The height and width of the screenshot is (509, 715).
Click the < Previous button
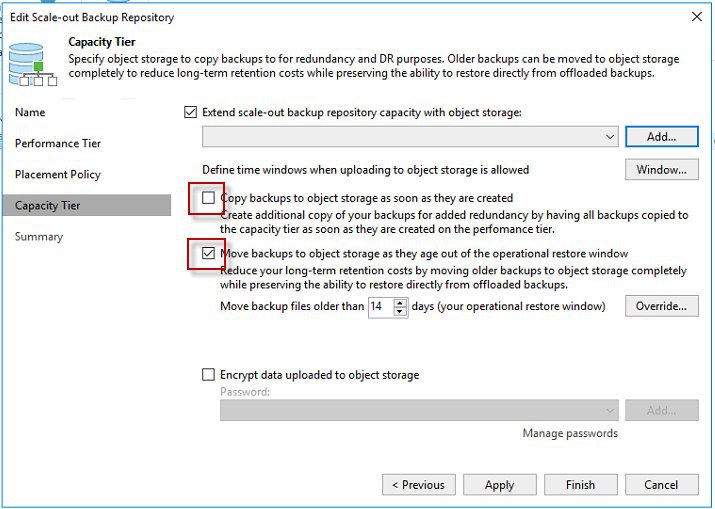419,484
